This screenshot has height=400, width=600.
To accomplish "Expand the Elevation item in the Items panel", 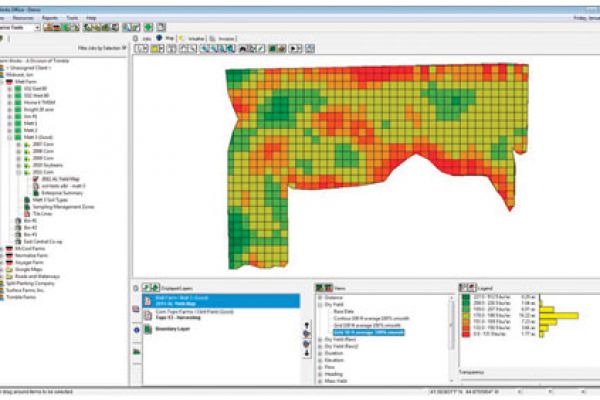I will tap(320, 360).
